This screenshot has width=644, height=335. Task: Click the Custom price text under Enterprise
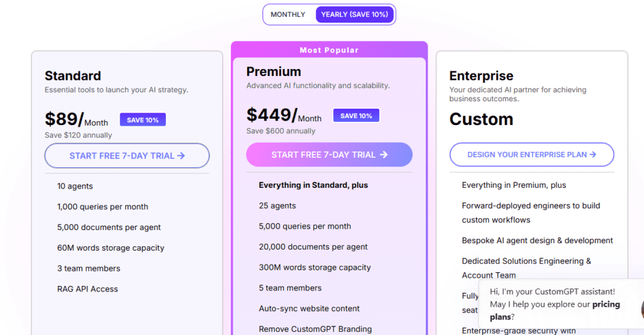click(481, 119)
